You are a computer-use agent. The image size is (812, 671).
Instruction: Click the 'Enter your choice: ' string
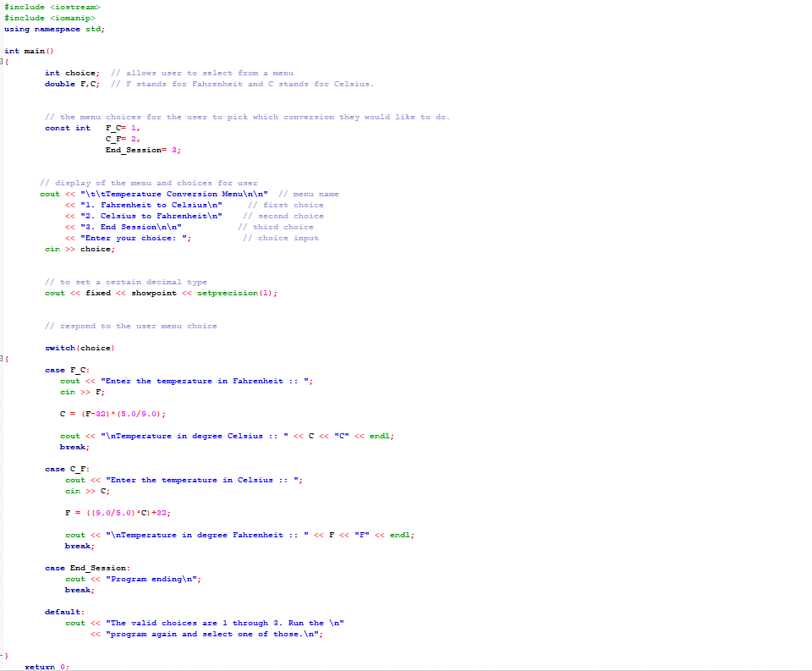(x=135, y=238)
